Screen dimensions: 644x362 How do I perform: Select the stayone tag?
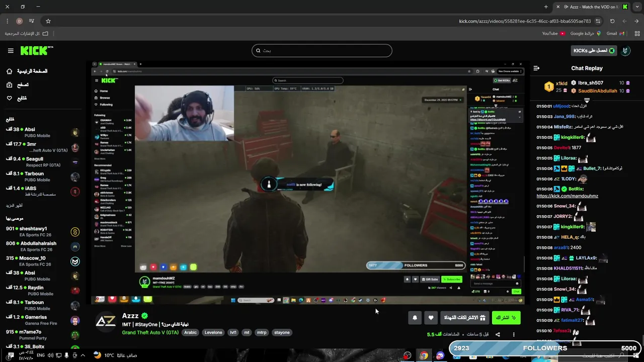(x=282, y=332)
